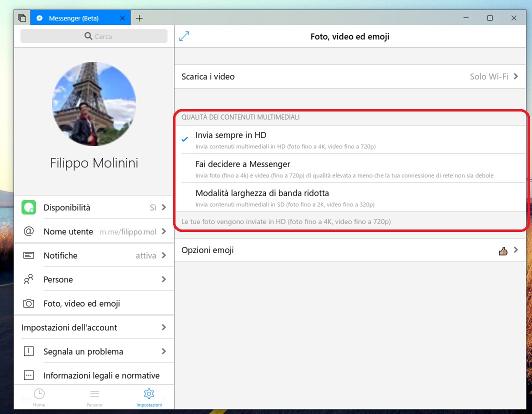Open Foto, video ed emoji settings

click(x=94, y=303)
